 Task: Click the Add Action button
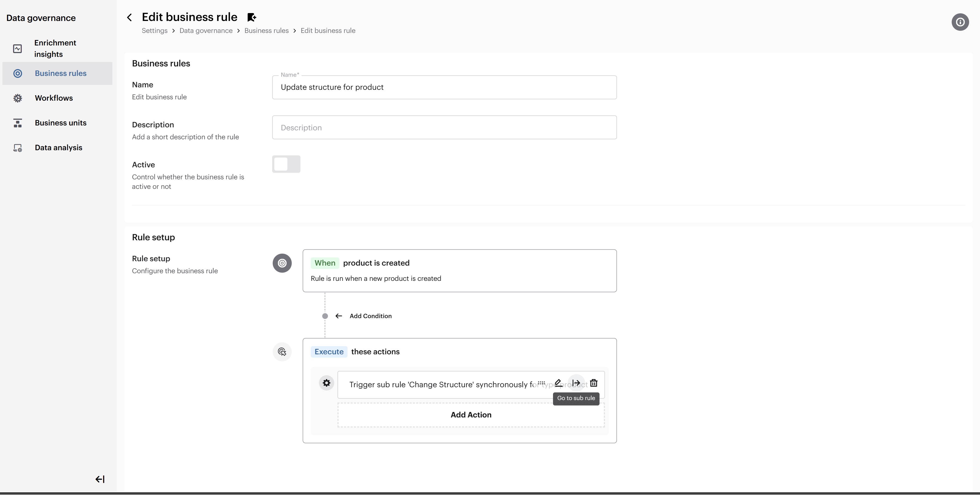click(471, 415)
